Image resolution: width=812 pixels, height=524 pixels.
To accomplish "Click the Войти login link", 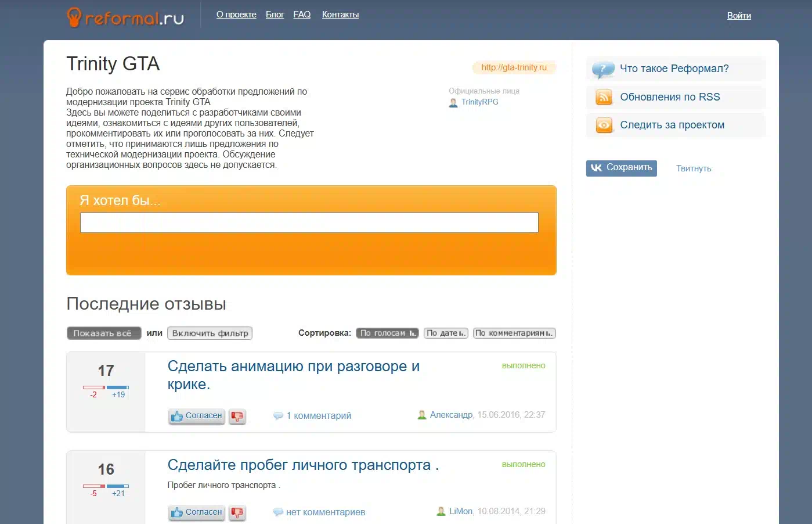I will [739, 16].
